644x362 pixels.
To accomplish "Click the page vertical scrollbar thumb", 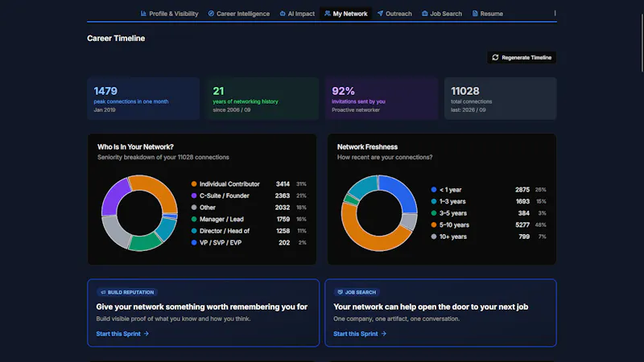I will (642, 43).
